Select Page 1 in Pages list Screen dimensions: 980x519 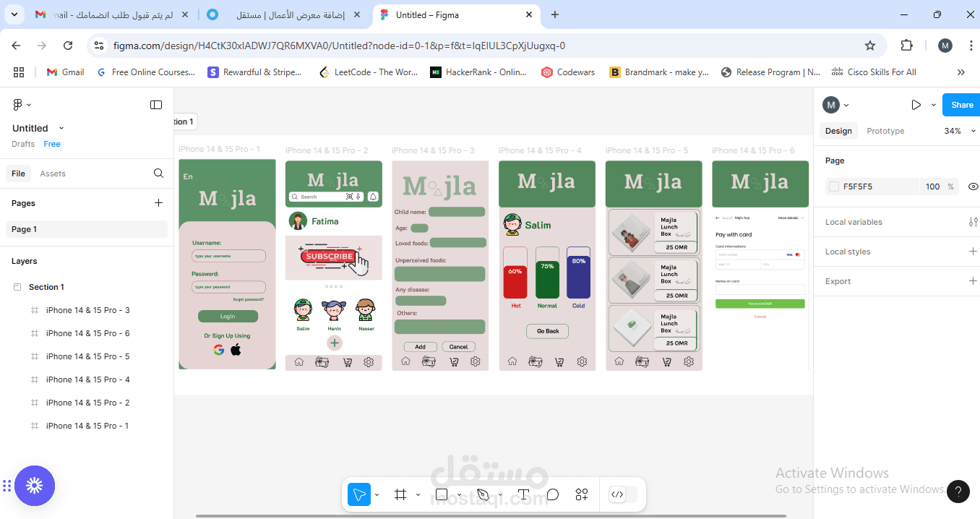click(87, 229)
